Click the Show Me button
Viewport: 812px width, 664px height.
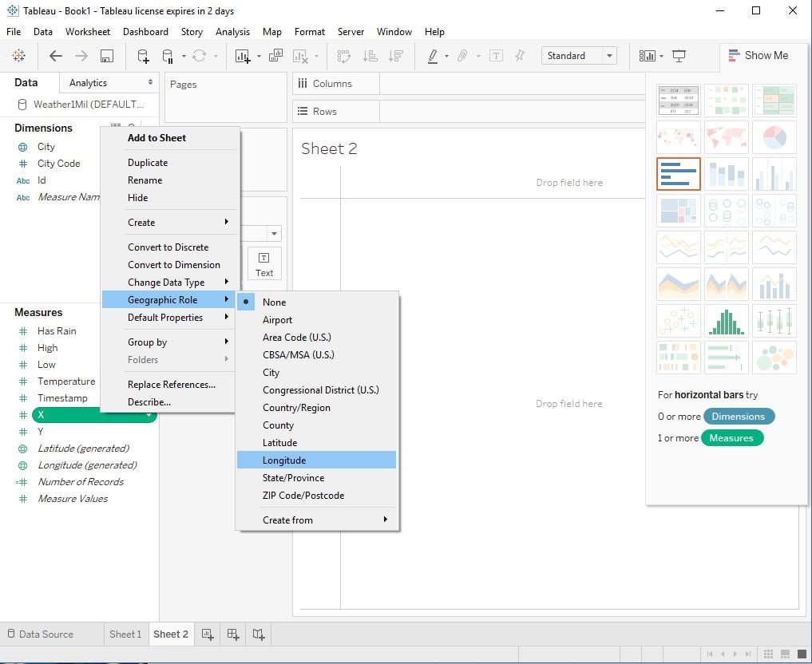click(759, 55)
